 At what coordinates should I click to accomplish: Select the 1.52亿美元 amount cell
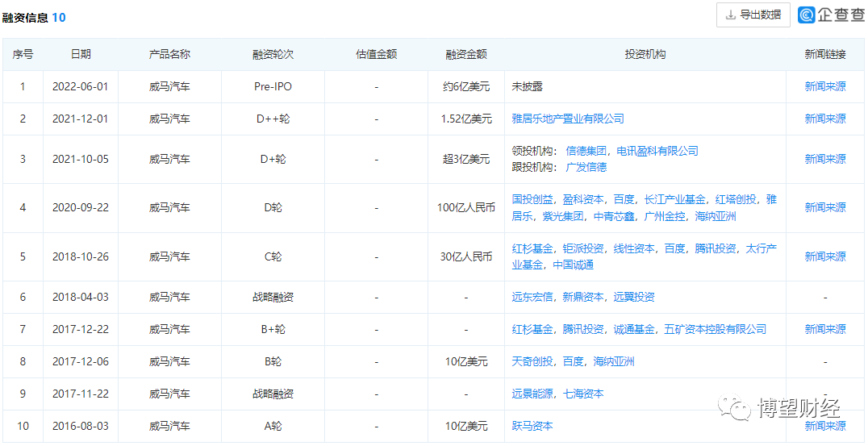pyautogui.click(x=466, y=119)
